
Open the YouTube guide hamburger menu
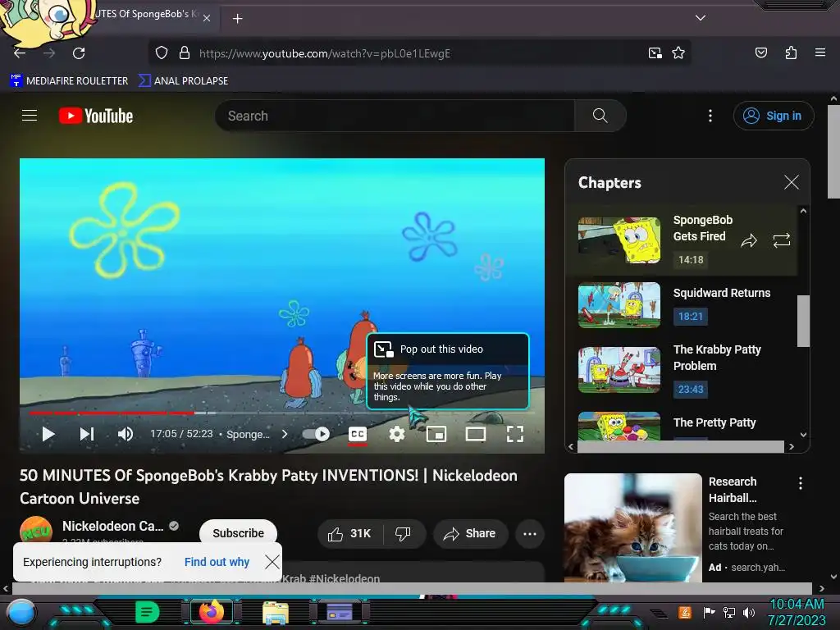(30, 116)
